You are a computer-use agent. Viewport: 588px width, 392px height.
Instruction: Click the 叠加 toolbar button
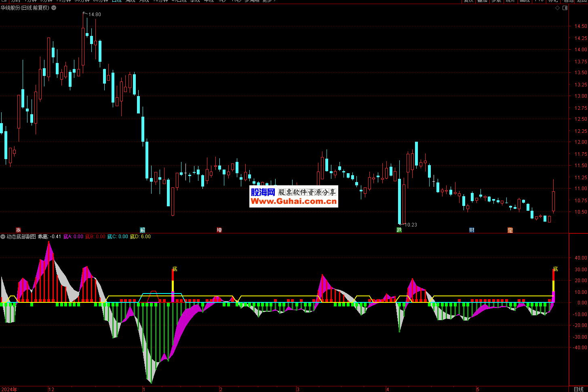[x=482, y=1]
